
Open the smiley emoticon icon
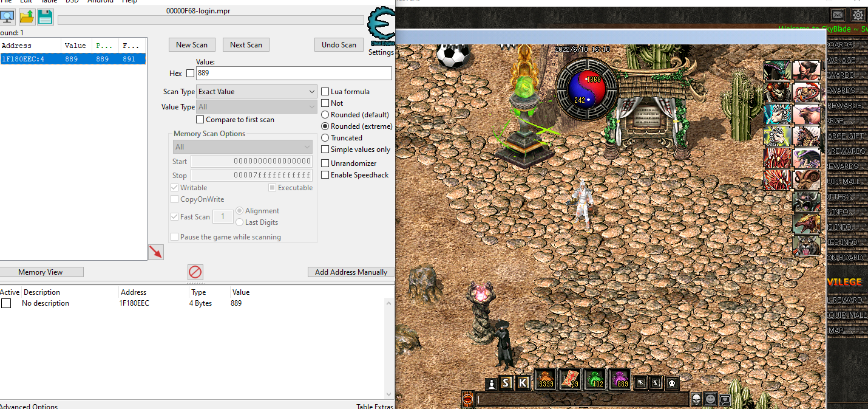(x=711, y=399)
